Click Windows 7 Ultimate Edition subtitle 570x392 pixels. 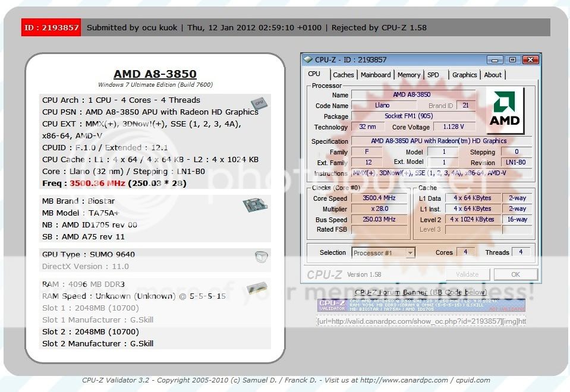(x=155, y=85)
